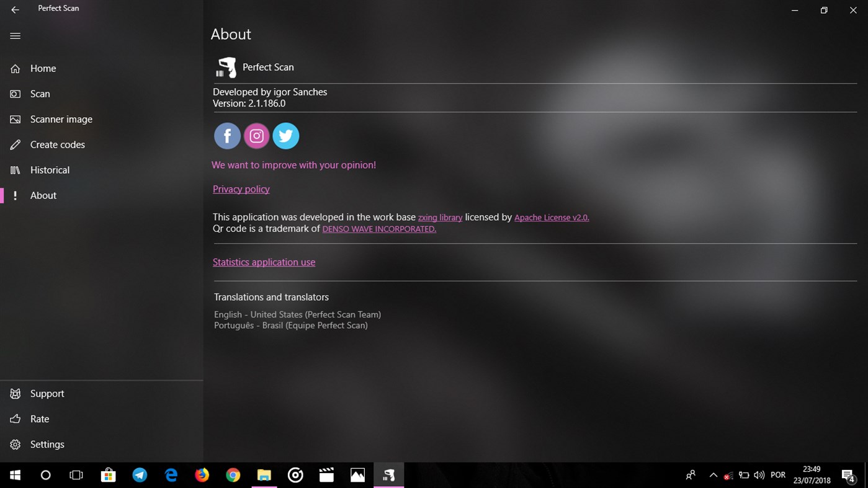Viewport: 868px width, 488px height.
Task: Collapse the navigation pane with the hamburger button
Action: tap(15, 35)
